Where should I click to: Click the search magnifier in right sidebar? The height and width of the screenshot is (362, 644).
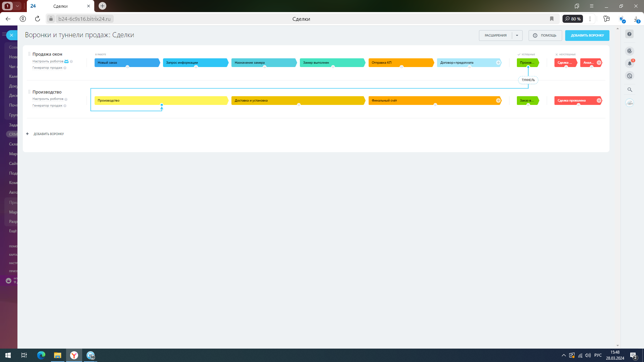(630, 90)
